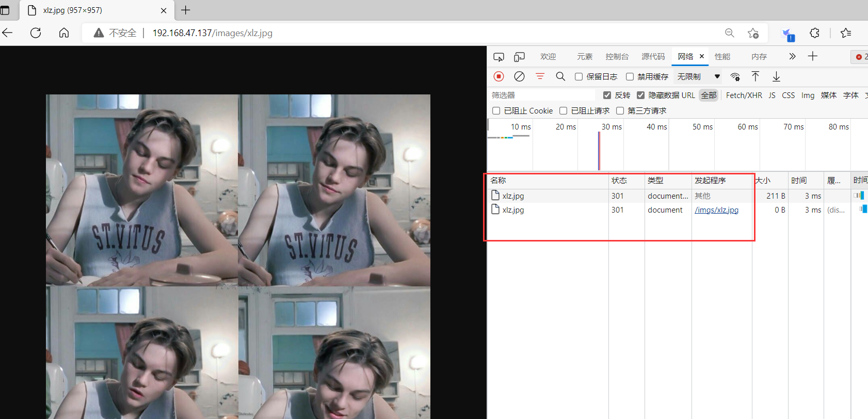Check the 已阻止请求 checkbox
Viewport: 868px width, 419px height.
click(x=564, y=110)
